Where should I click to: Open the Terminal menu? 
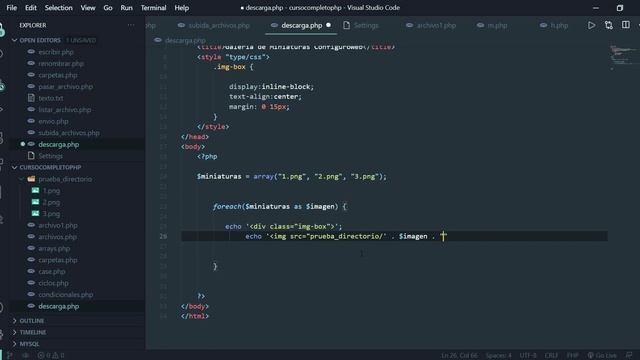tap(153, 8)
